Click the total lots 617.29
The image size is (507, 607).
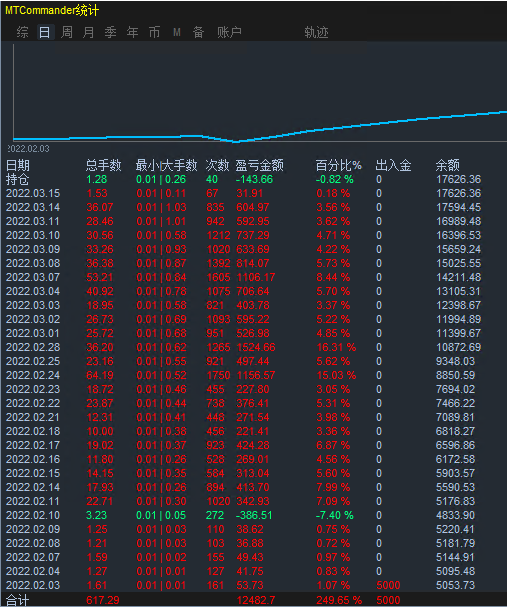pos(103,600)
